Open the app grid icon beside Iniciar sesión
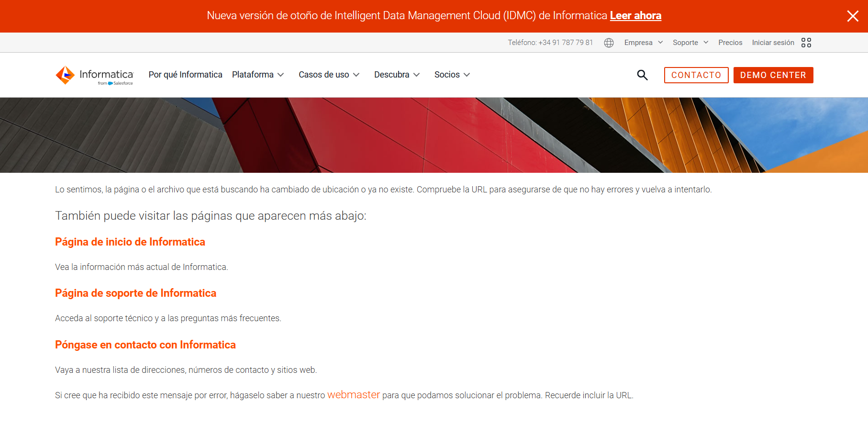The width and height of the screenshot is (868, 437). pos(806,42)
